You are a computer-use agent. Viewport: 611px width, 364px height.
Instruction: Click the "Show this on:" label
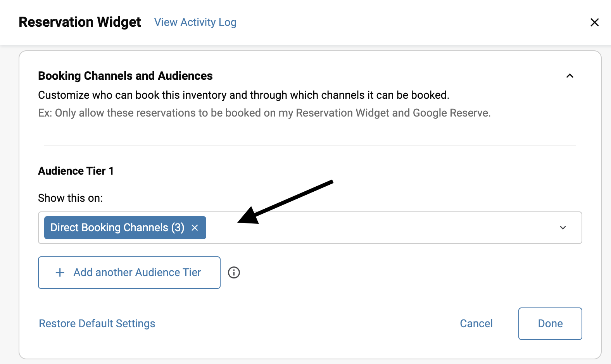pos(70,198)
